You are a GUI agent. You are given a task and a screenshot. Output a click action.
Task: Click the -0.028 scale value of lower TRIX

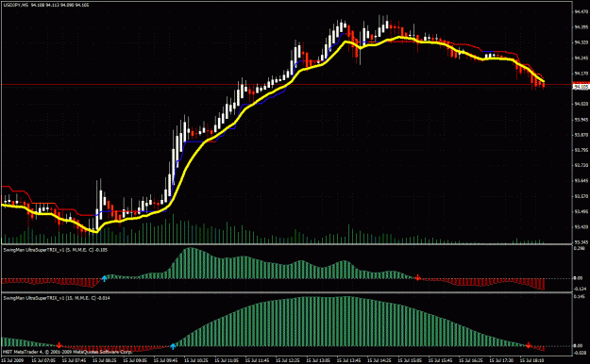coord(580,353)
